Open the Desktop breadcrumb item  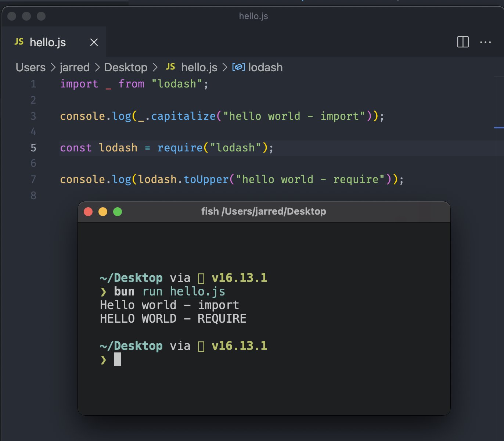[126, 67]
